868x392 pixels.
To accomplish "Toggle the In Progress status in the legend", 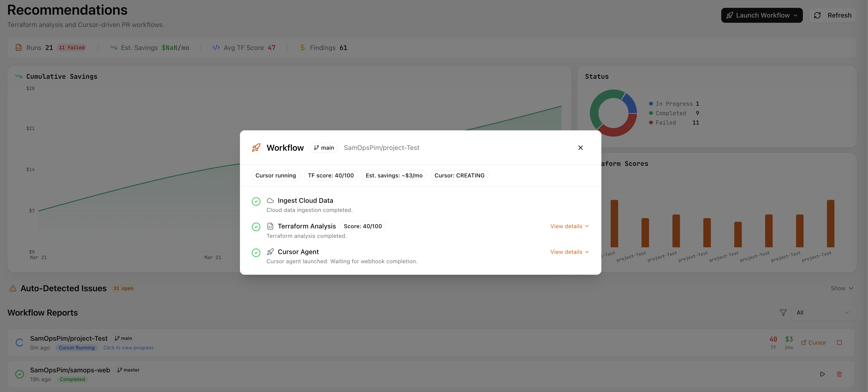I will [674, 104].
